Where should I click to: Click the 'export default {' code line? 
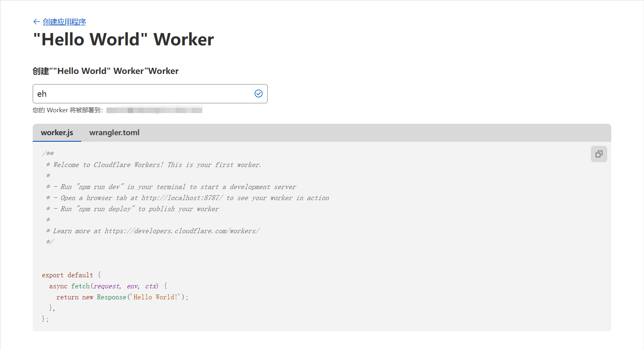pyautogui.click(x=71, y=275)
